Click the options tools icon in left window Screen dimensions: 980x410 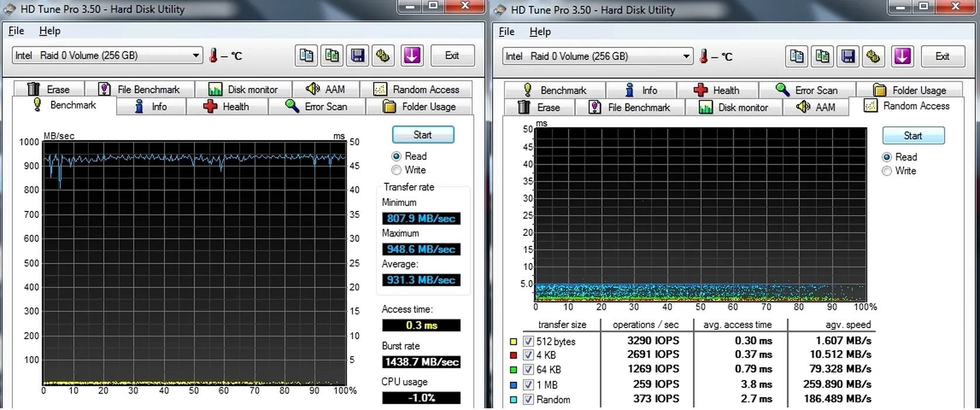(x=383, y=56)
